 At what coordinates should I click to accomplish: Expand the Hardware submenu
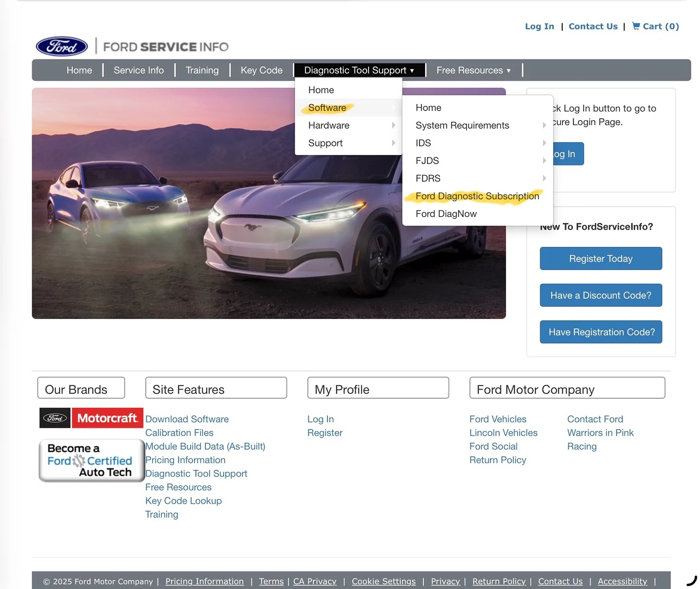(x=349, y=126)
